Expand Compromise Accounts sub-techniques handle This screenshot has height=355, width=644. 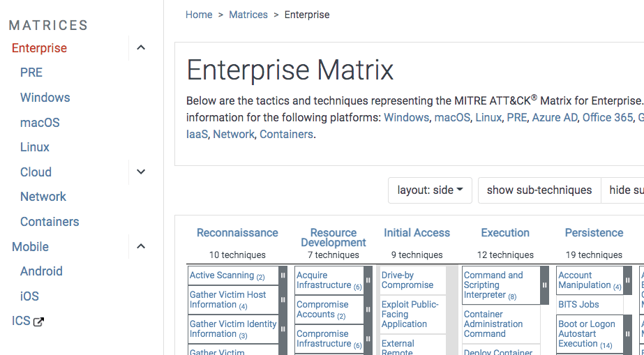(368, 310)
